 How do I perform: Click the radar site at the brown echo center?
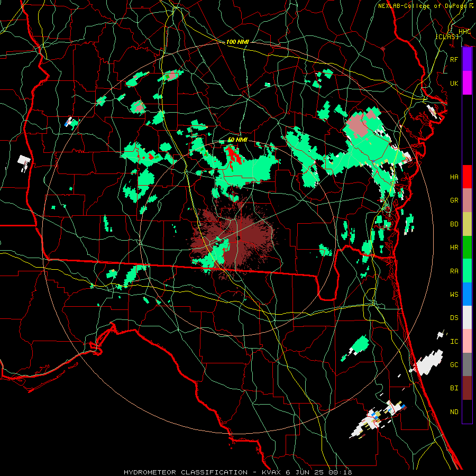click(239, 237)
